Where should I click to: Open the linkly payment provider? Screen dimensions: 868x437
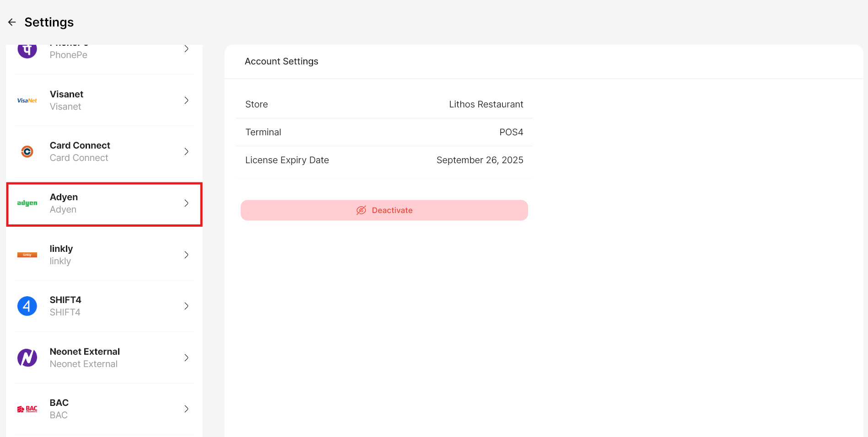pos(104,255)
